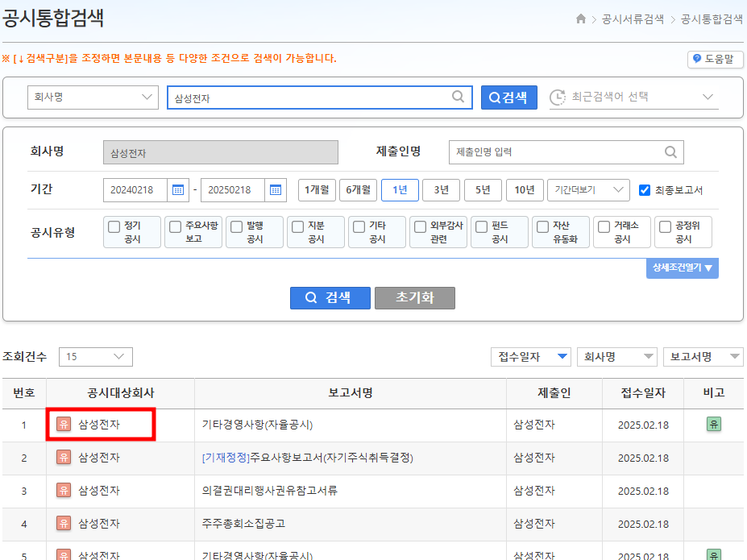Click 삼성전자 company name in row 3

[99, 491]
